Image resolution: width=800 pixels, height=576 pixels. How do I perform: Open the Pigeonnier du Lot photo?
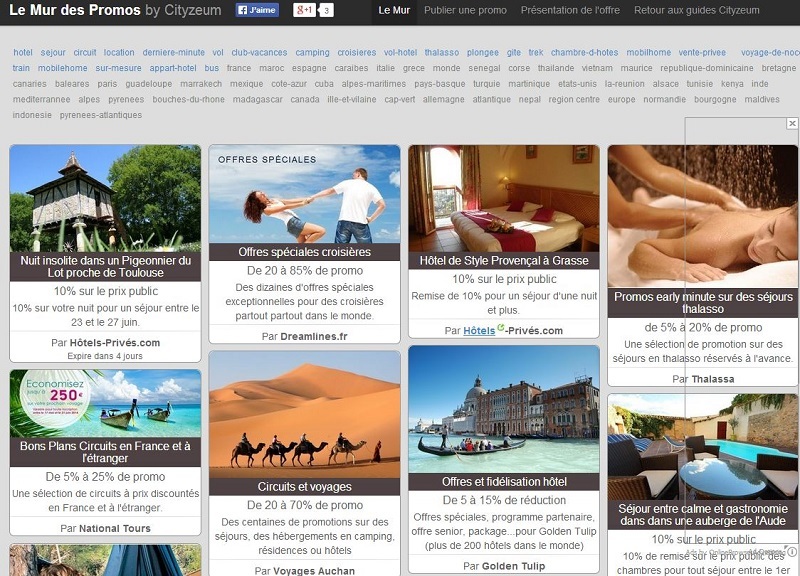(105, 198)
